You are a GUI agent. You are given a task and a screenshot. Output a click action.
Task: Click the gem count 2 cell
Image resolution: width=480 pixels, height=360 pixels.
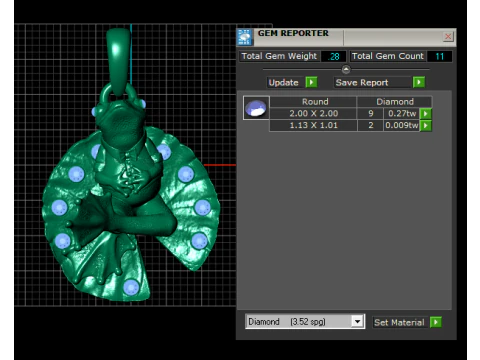370,125
